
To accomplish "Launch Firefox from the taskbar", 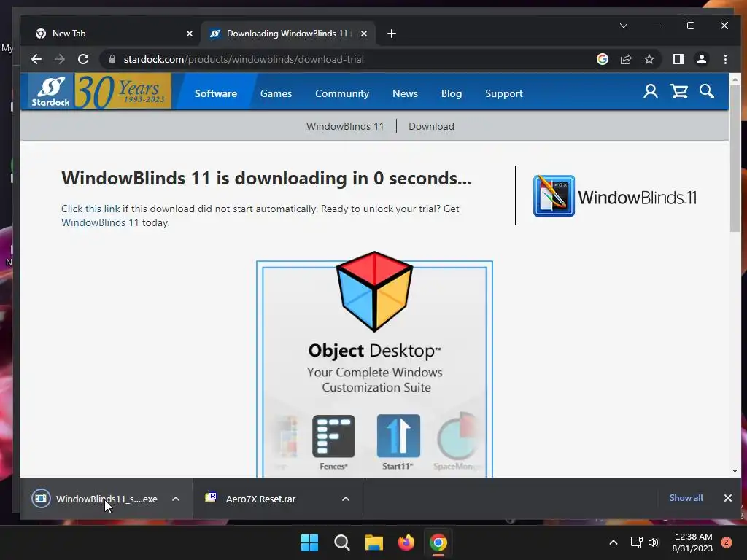I will pyautogui.click(x=406, y=542).
